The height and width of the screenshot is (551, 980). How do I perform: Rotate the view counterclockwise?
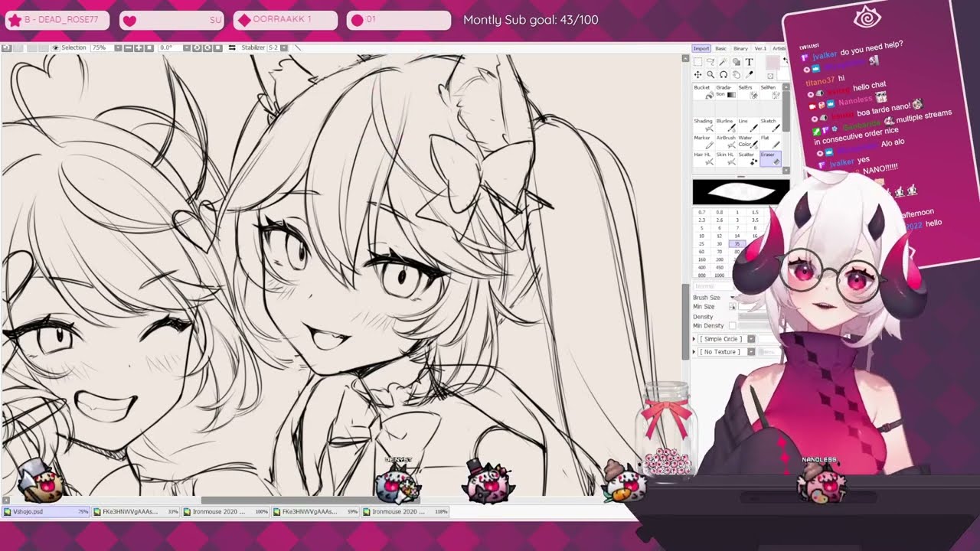click(x=197, y=47)
